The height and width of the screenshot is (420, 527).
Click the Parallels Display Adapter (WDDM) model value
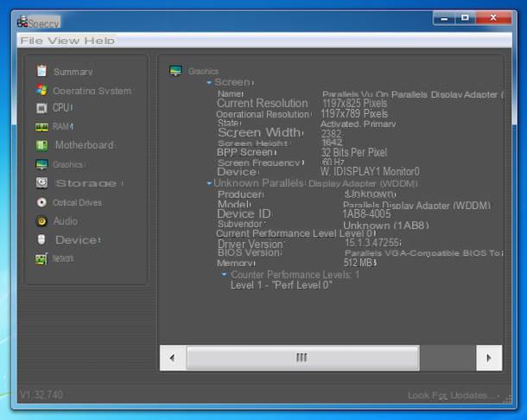pos(416,206)
